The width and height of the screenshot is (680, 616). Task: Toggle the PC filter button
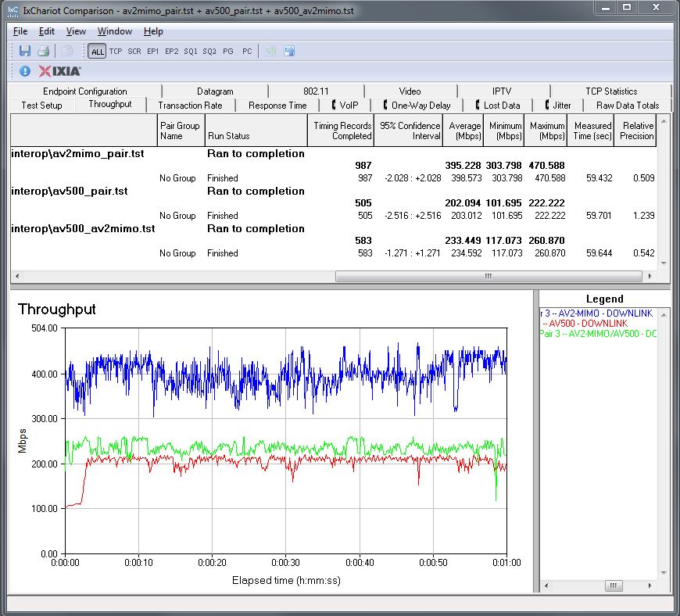247,52
